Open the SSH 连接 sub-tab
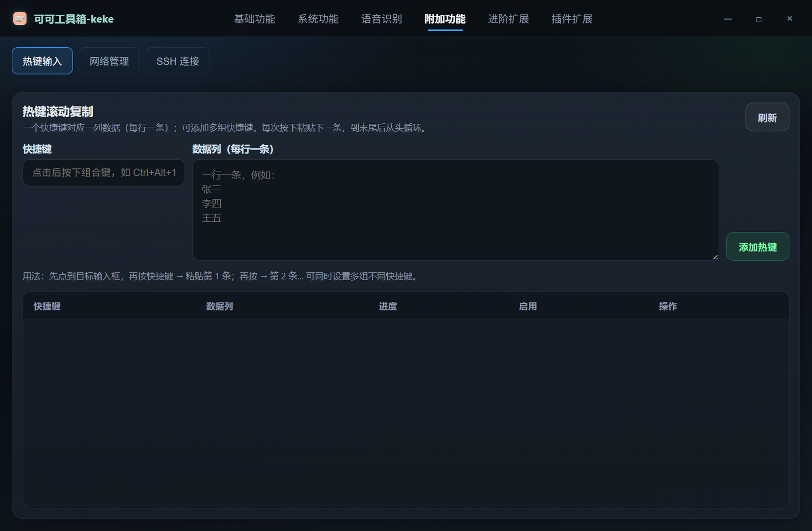The height and width of the screenshot is (531, 812). [x=178, y=61]
